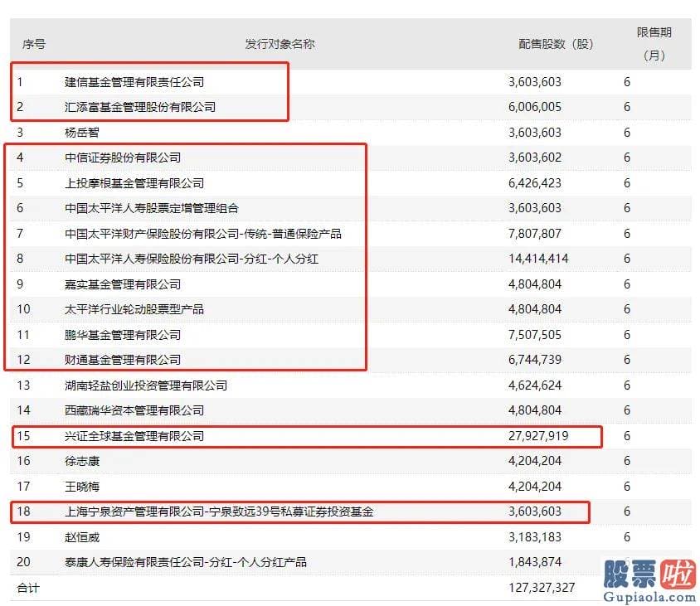700x606 pixels.
Task: Click sequence number 13
Action: 23,385
